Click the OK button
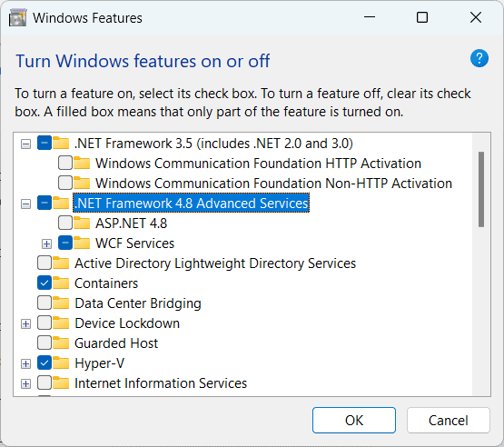The height and width of the screenshot is (447, 504). pyautogui.click(x=354, y=421)
